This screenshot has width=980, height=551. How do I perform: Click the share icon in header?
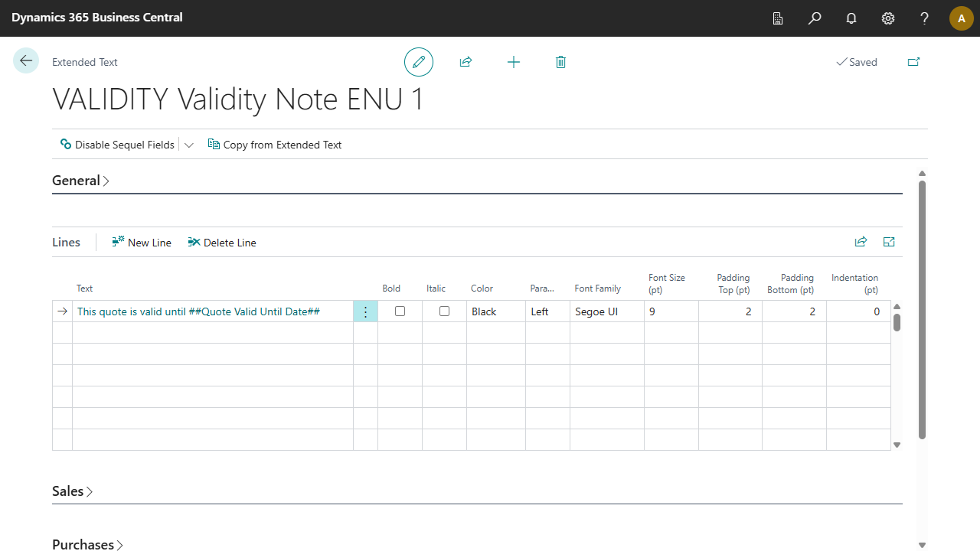465,62
